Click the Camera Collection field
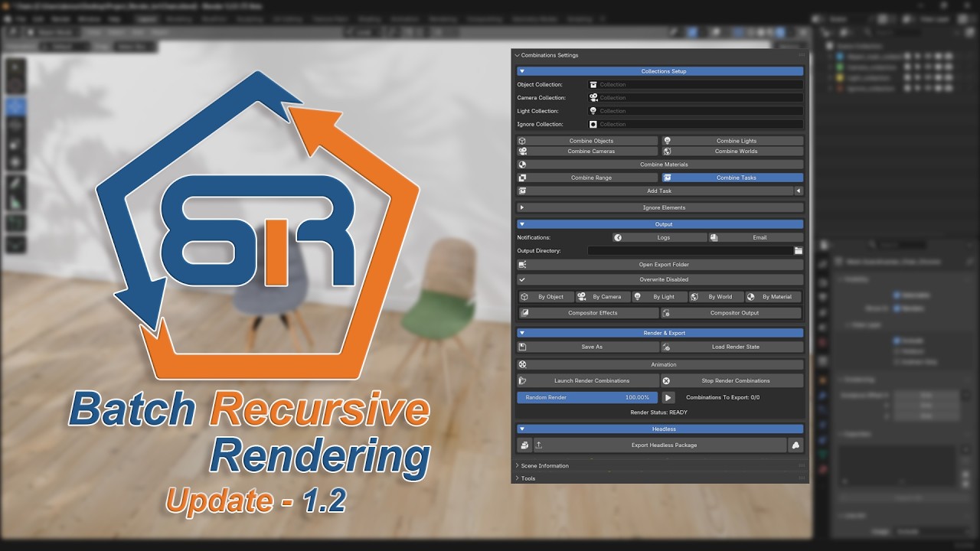The width and height of the screenshot is (980, 551). point(695,98)
